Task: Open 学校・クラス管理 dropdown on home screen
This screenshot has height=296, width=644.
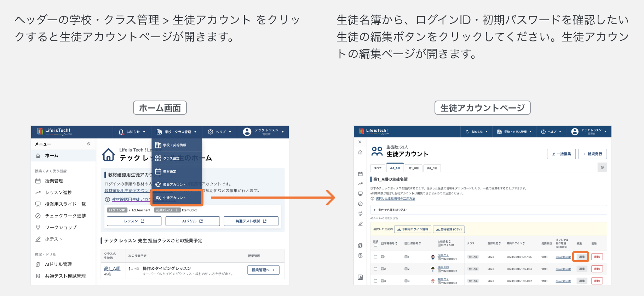Action: pyautogui.click(x=177, y=132)
